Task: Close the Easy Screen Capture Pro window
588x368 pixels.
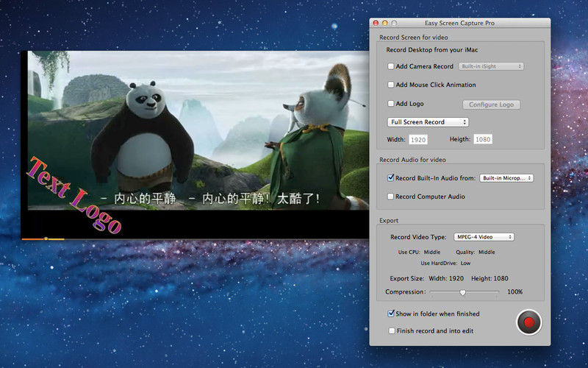Action: (376, 23)
